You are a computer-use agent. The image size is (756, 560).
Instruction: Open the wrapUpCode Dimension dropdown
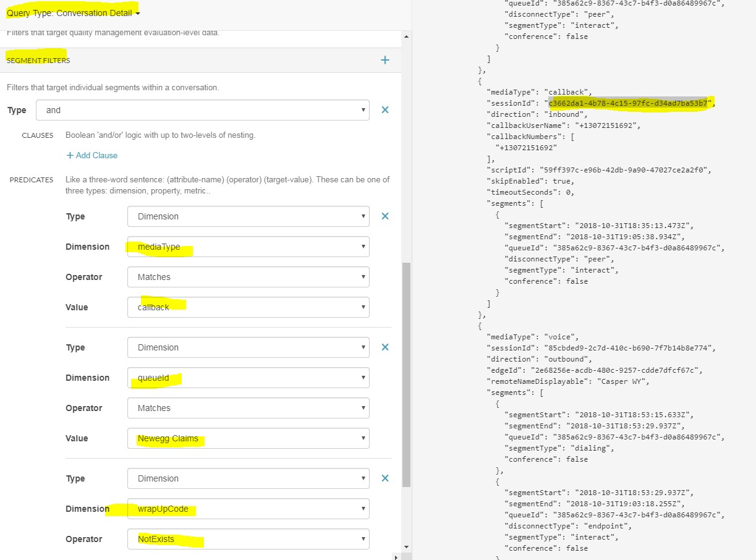[248, 509]
